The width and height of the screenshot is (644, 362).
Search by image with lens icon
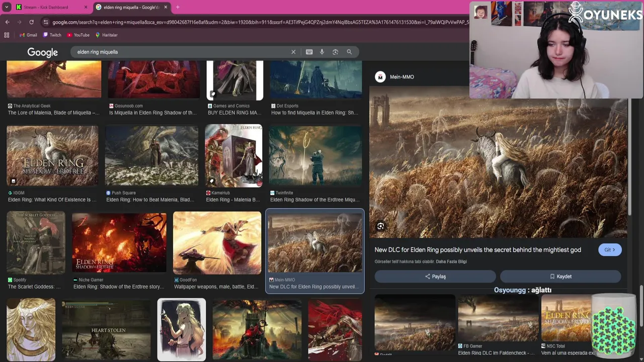pyautogui.click(x=335, y=52)
